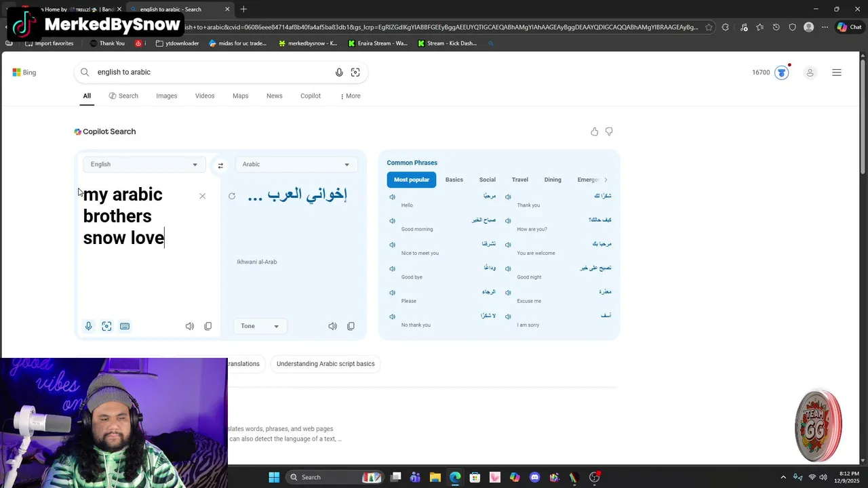Switch to the Maps tab
The width and height of the screenshot is (868, 488).
point(241,96)
